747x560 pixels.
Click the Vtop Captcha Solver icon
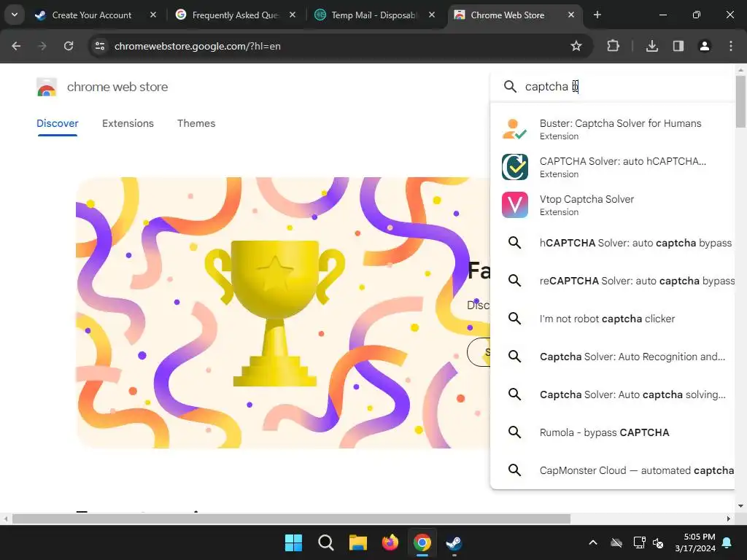(514, 205)
